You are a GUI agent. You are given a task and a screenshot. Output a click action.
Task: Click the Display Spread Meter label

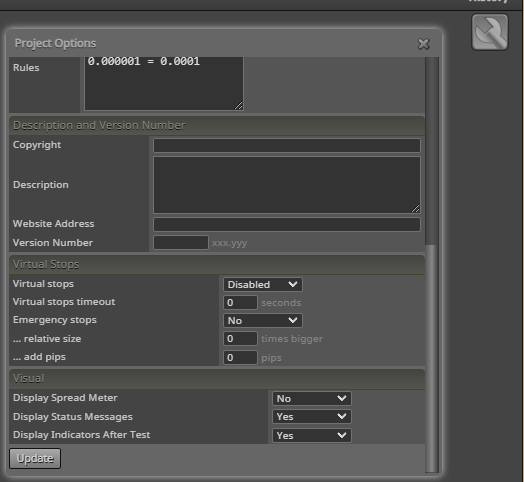(65, 398)
